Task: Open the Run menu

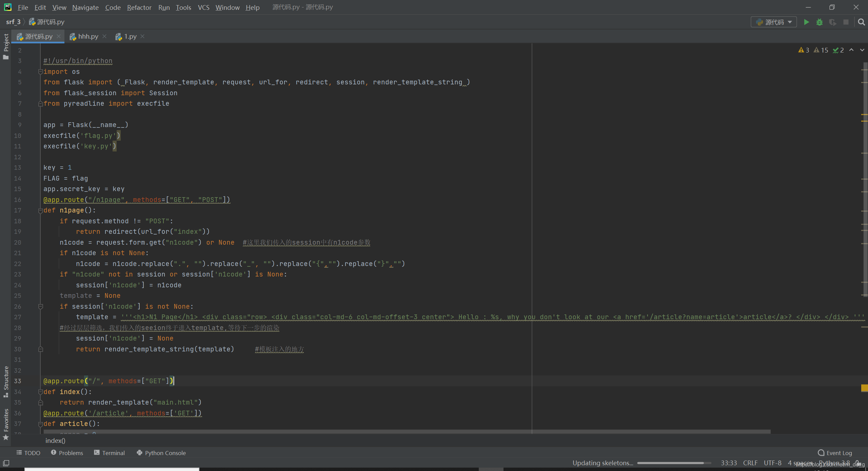Action: tap(164, 7)
